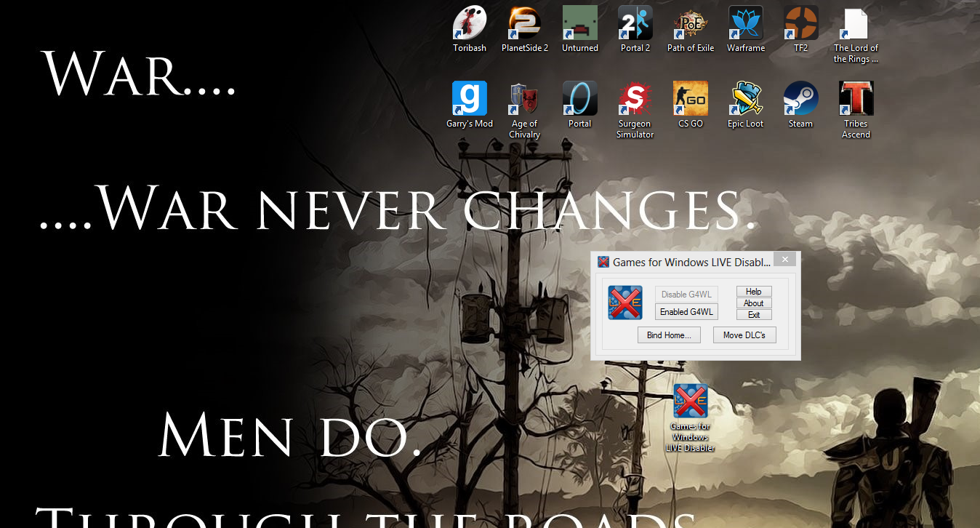Close the Games for Windows LIVE Disabler window

point(784,260)
